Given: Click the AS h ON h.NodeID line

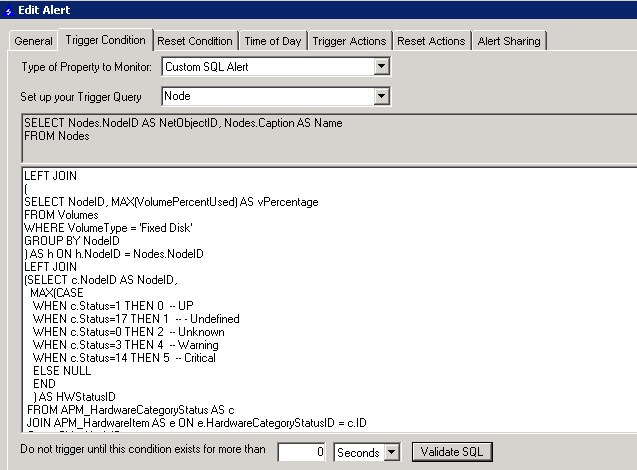Looking at the screenshot, I should point(114,254).
